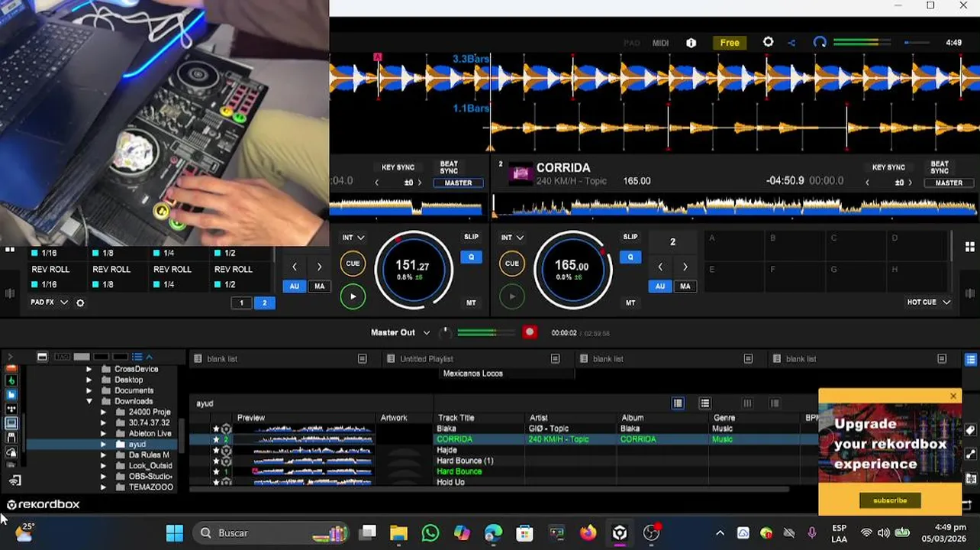
Task: Halve loop with deck 1 left arrow
Action: 295,267
